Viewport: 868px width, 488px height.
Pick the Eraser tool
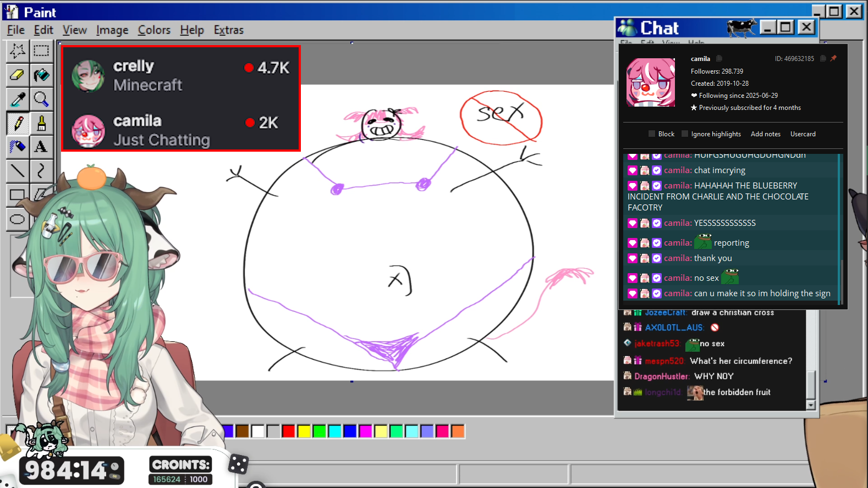point(18,75)
